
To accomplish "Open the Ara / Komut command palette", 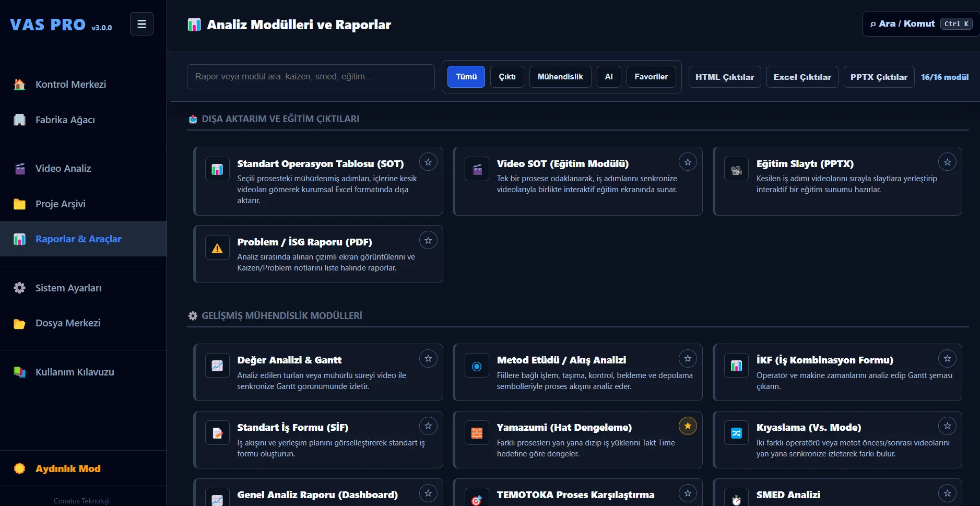I will [x=920, y=24].
